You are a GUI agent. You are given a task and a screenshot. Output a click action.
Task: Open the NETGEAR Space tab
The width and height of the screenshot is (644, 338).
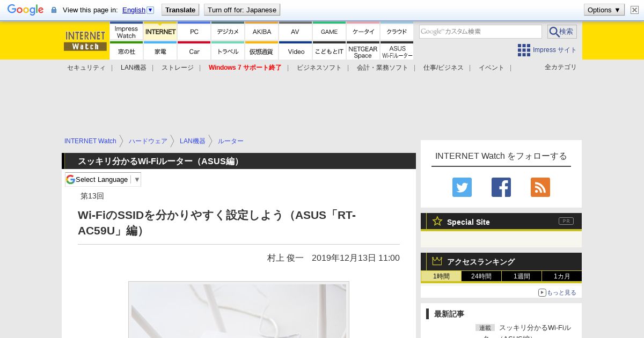pos(363,51)
